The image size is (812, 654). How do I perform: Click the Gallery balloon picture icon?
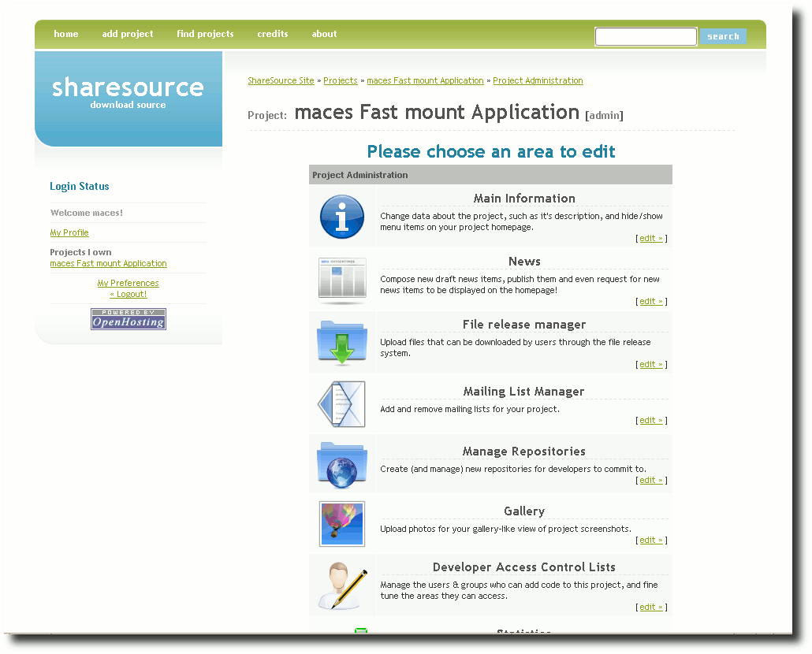coord(342,524)
